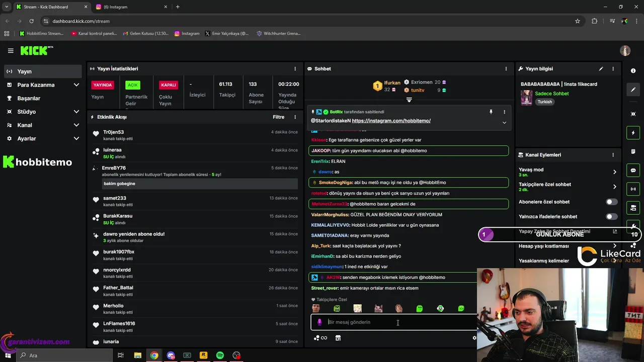This screenshot has height=362, width=644.
Task: Open Yavaş mod settings arrow
Action: 614,172
